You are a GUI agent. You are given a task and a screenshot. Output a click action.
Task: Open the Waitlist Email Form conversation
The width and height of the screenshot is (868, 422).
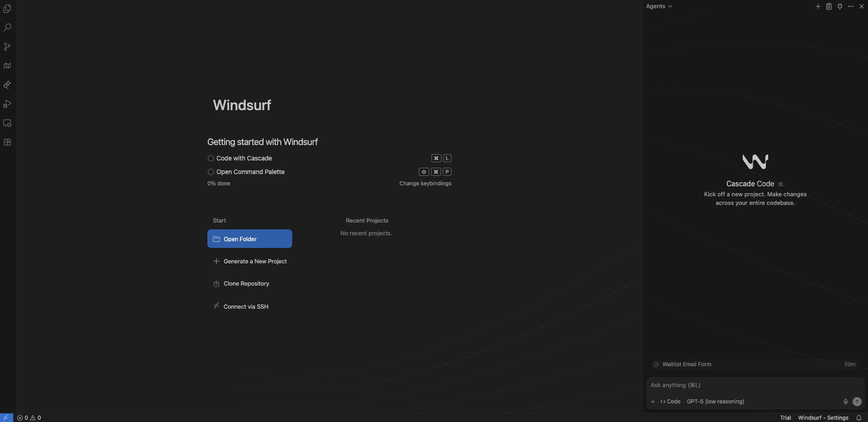pos(755,364)
